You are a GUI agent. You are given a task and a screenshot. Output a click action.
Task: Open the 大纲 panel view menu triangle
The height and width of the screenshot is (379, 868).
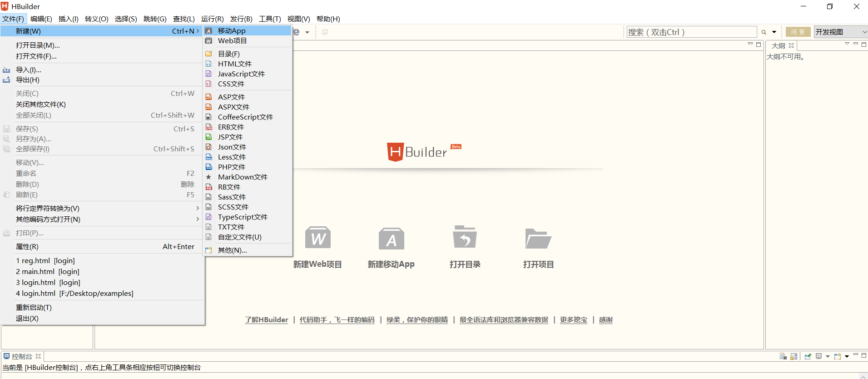point(847,44)
